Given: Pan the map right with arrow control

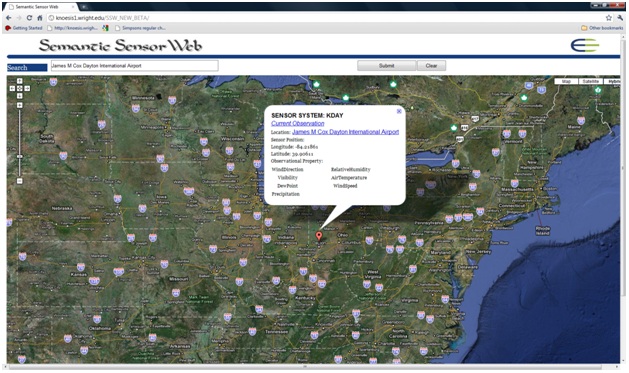Looking at the screenshot, I should tap(27, 88).
